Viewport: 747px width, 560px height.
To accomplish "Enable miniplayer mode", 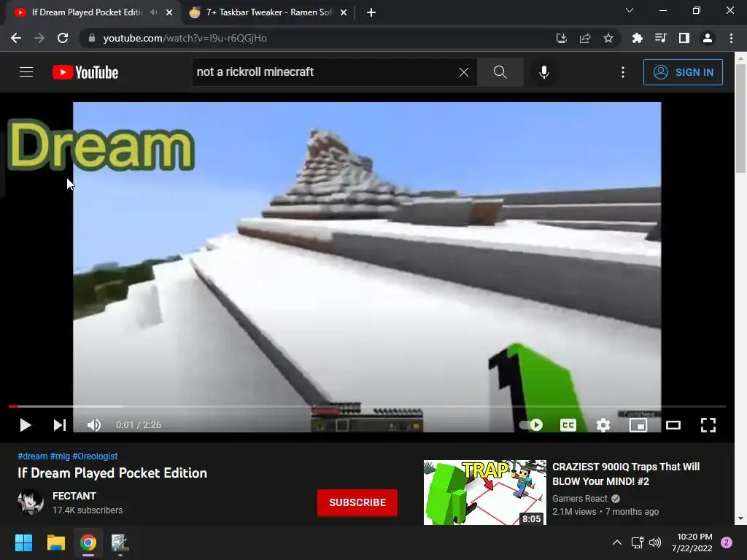I will pos(638,425).
